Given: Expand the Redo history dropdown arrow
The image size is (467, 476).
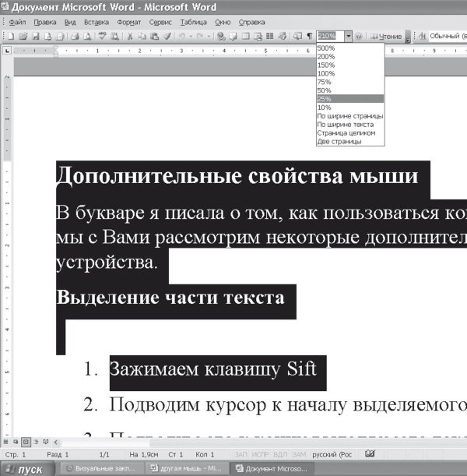Looking at the screenshot, I should (209, 37).
